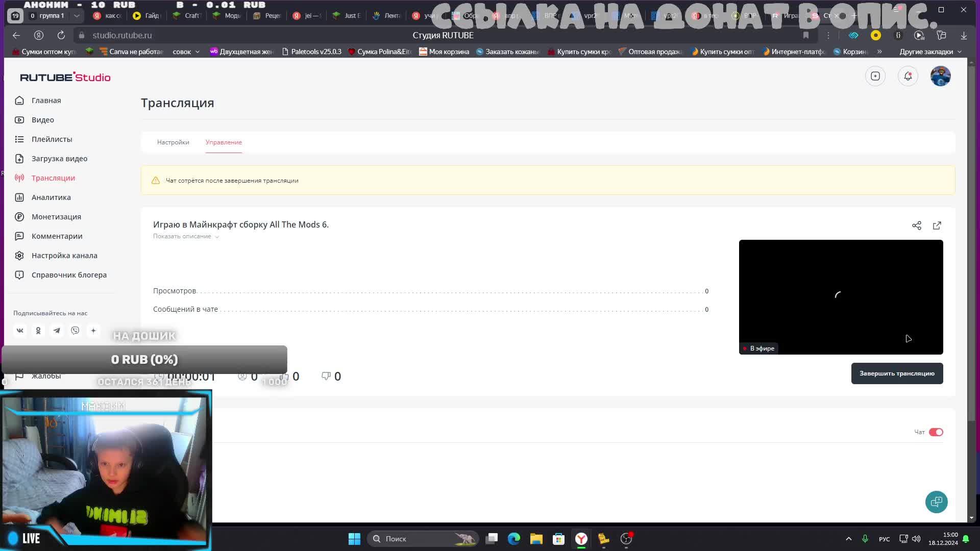
Task: Click taskbar Поиск search box
Action: click(x=423, y=539)
